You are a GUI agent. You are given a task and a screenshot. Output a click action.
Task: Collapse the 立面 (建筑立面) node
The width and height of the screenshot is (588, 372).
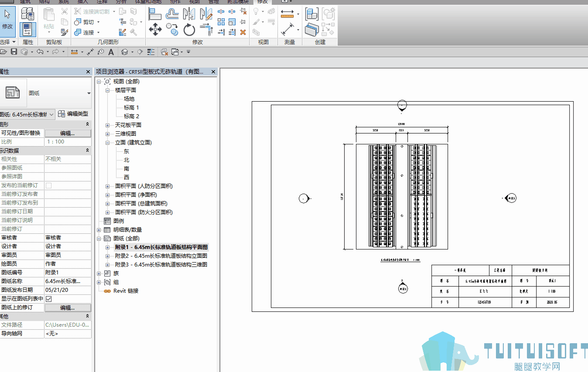point(107,143)
